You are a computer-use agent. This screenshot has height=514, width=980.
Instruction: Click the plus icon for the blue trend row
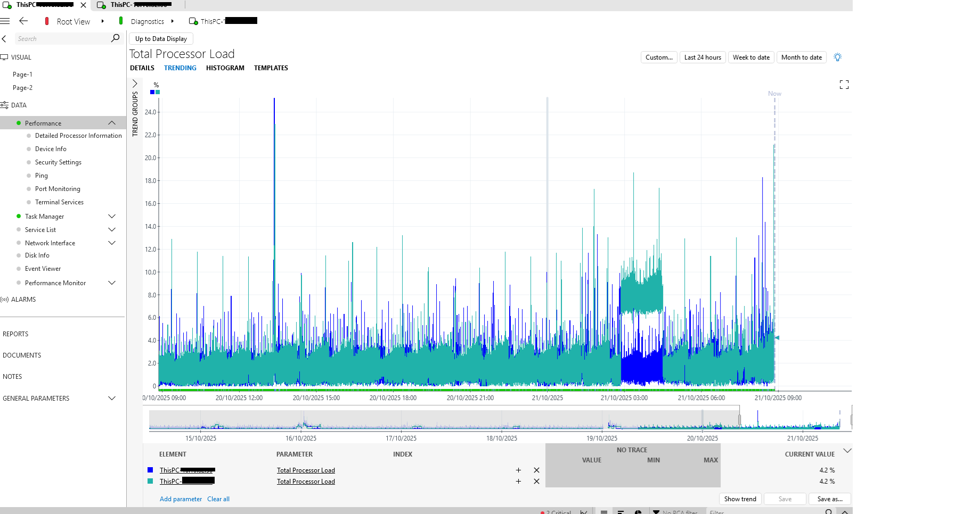(x=518, y=470)
